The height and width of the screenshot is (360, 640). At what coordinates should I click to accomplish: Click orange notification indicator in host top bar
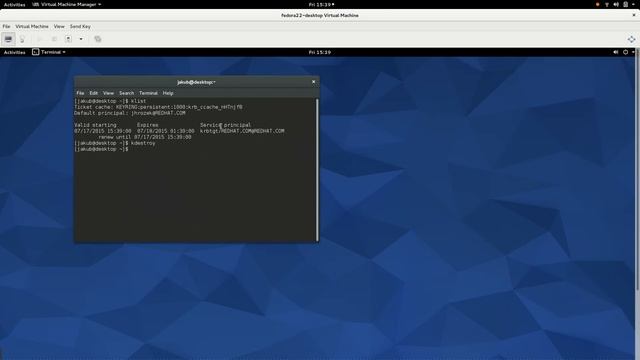(598, 4)
